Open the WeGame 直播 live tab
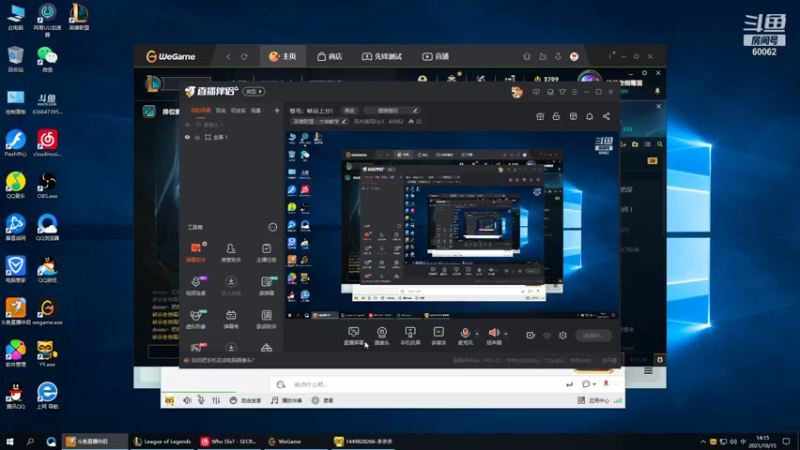This screenshot has width=800, height=450. [x=435, y=57]
